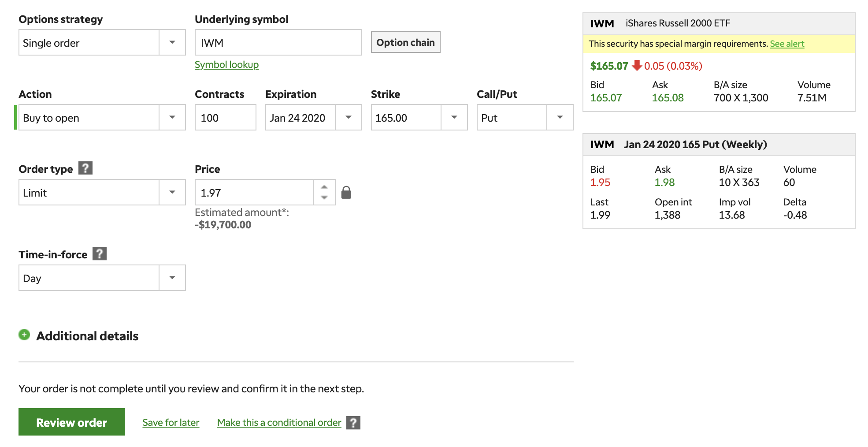The width and height of the screenshot is (868, 447).
Task: Open the Order type dropdown showing Limit
Action: click(x=102, y=193)
